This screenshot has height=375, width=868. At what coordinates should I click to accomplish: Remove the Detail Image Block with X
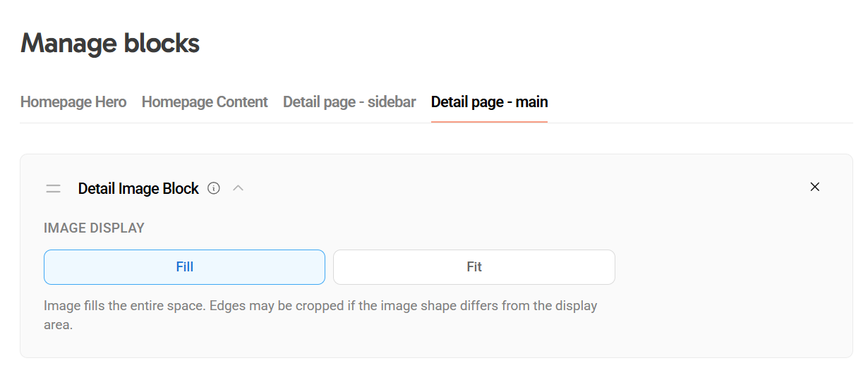[x=815, y=187]
